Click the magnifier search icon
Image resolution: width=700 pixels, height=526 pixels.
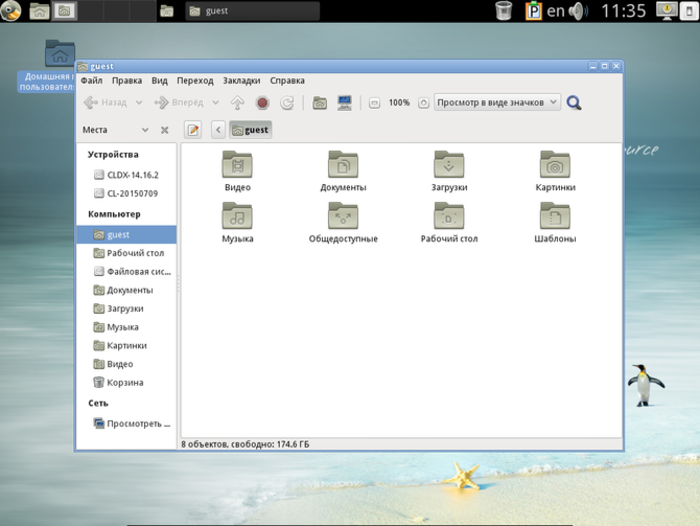[574, 102]
